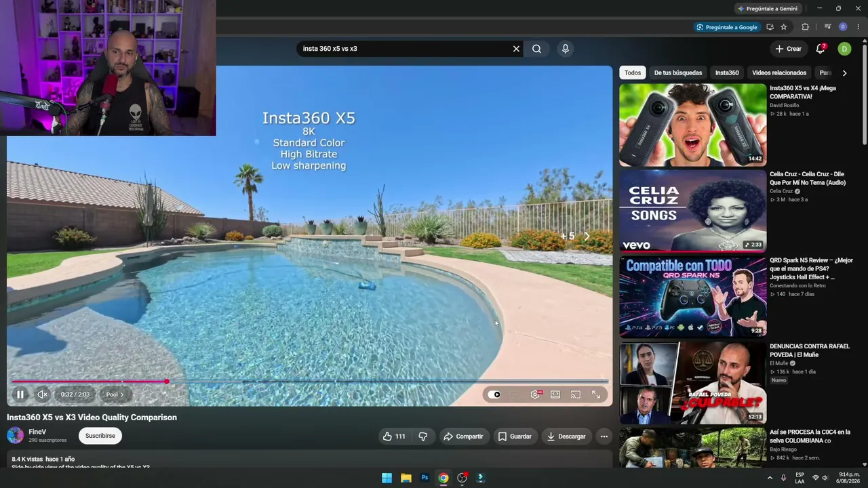Show more filter chips with the arrow
The height and width of the screenshot is (488, 868).
(844, 73)
